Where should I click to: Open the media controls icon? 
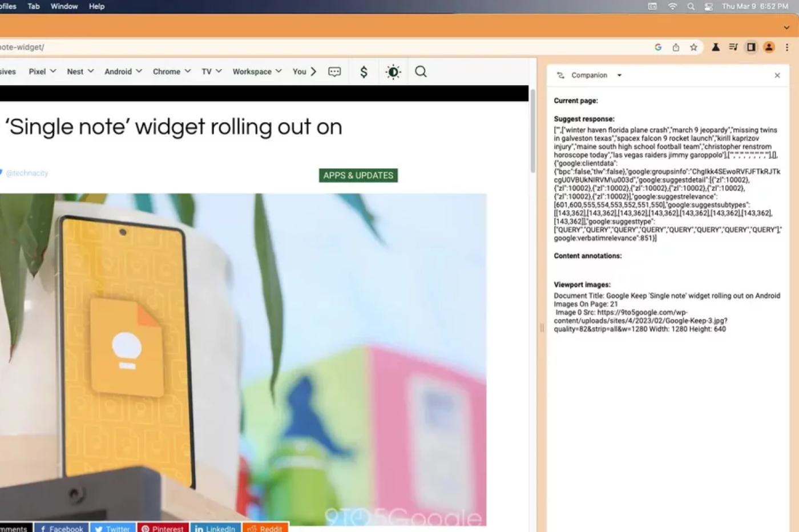point(733,47)
